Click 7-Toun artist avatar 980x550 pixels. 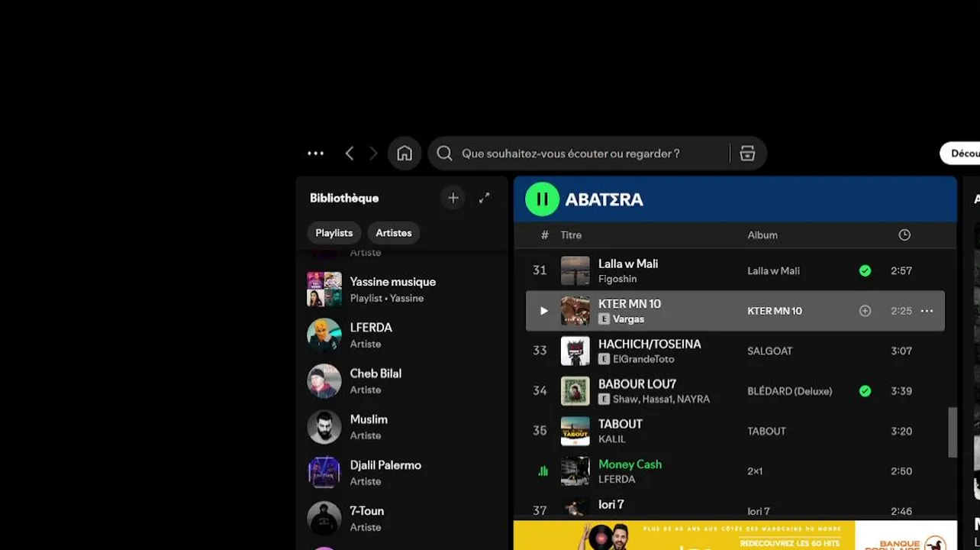click(324, 519)
